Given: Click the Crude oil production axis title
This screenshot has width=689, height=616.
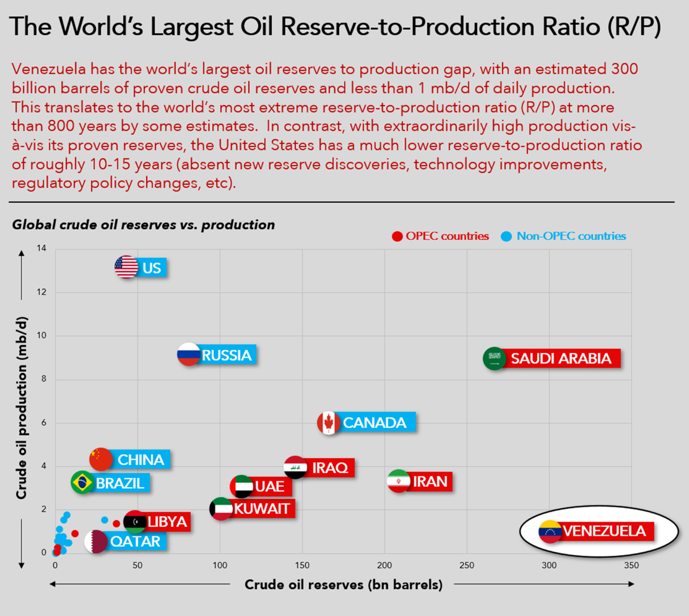Looking at the screenshot, I should [21, 408].
